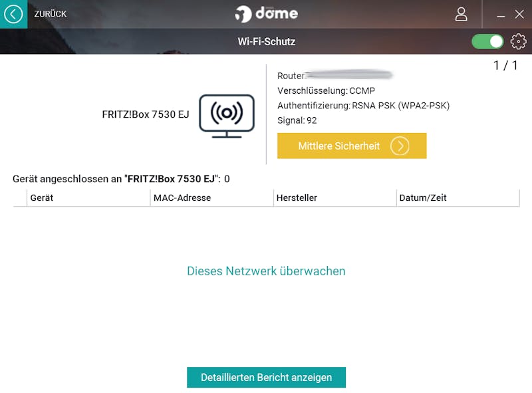Click the Signal: 92 value
532x393 pixels.
coord(297,120)
